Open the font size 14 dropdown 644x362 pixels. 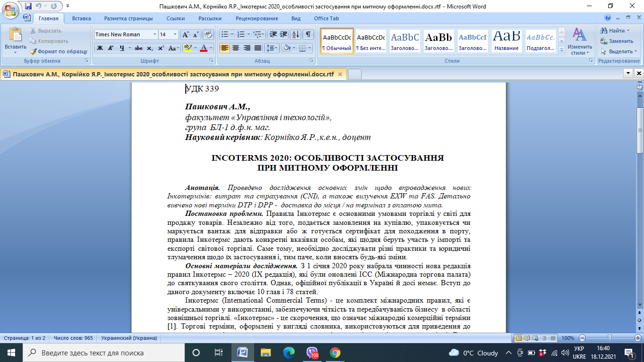[x=175, y=34]
